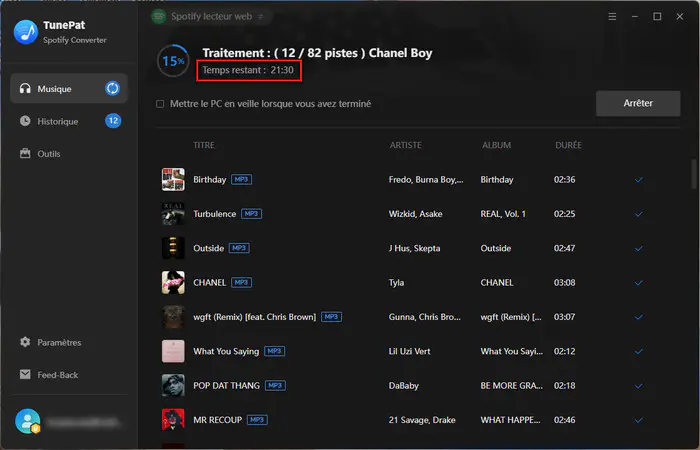700x450 pixels.
Task: Click the MP3 badge on Turbulence row
Action: pyautogui.click(x=251, y=214)
